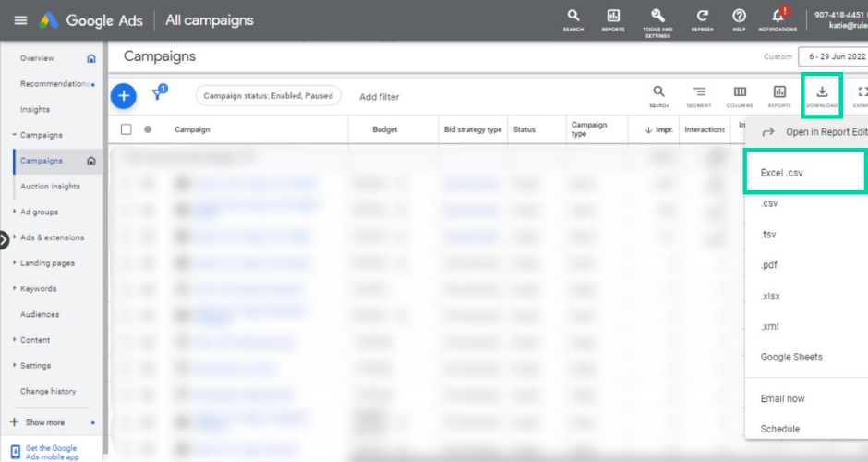Screen dimensions: 868x462
Task: Expand the Landing pages section
Action: click(x=14, y=263)
